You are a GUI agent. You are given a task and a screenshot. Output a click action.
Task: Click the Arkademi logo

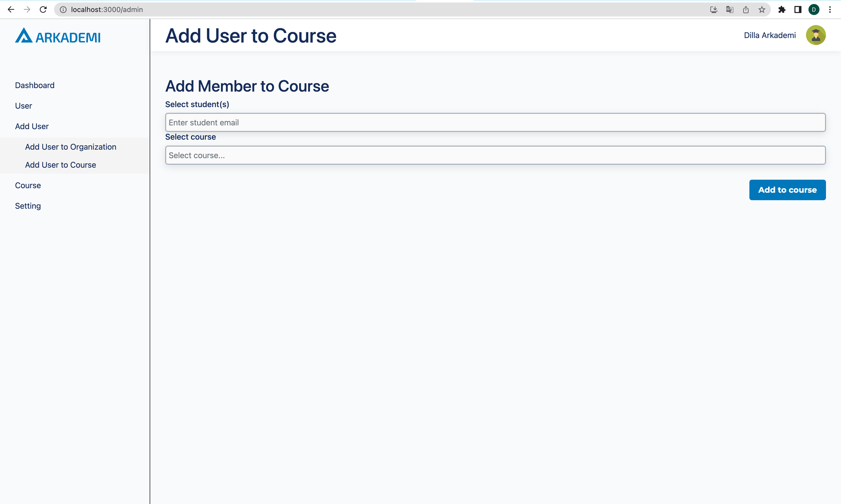pyautogui.click(x=58, y=36)
